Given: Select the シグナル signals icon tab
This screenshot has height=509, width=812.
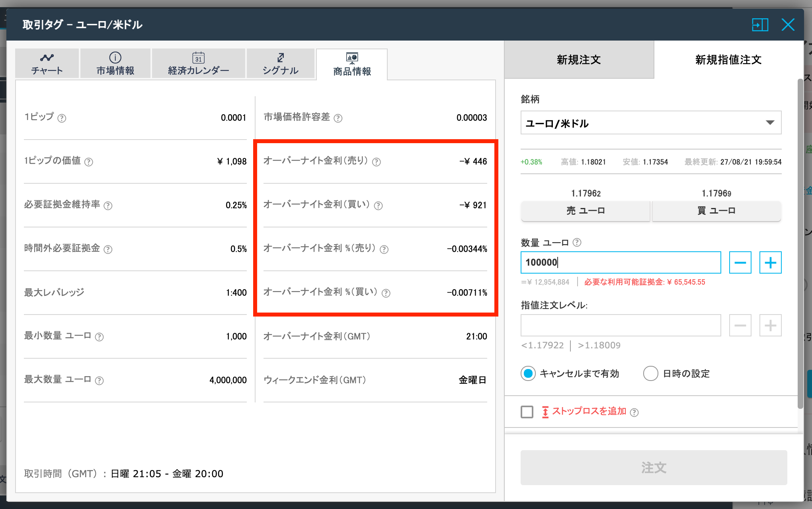Looking at the screenshot, I should (x=281, y=57).
